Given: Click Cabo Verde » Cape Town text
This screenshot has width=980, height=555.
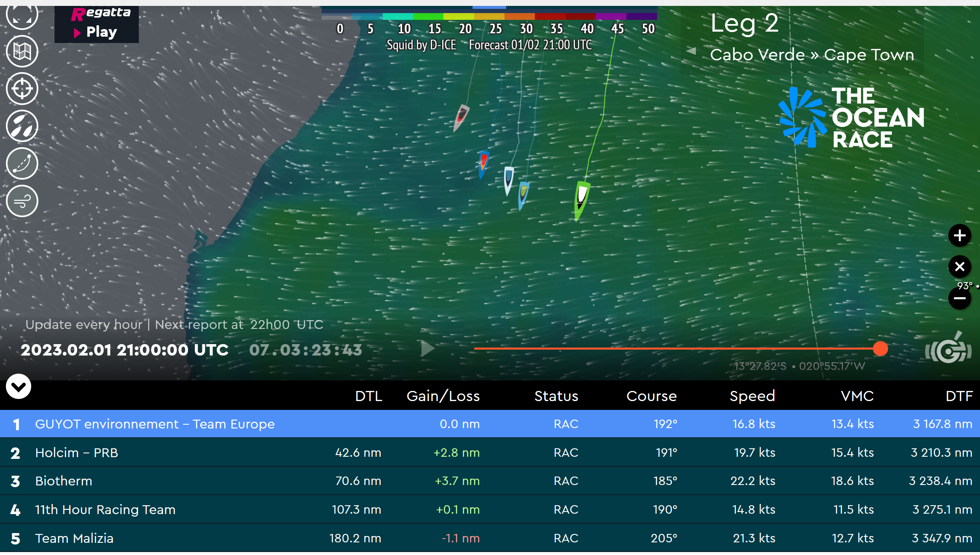Looking at the screenshot, I should [x=812, y=55].
